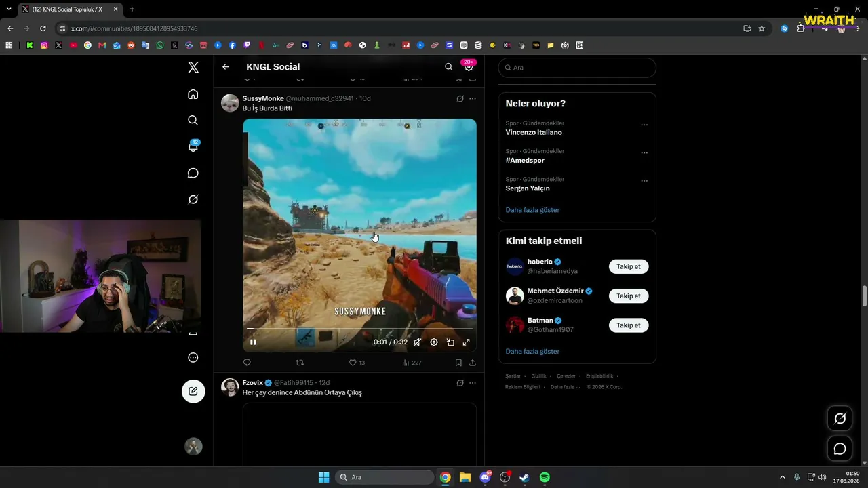This screenshot has height=488, width=868.
Task: Open more options for Fzovix's post
Action: (473, 383)
